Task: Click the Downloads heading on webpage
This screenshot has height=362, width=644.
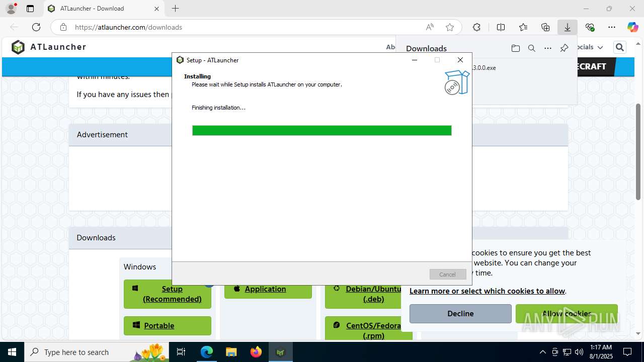Action: pyautogui.click(x=96, y=238)
